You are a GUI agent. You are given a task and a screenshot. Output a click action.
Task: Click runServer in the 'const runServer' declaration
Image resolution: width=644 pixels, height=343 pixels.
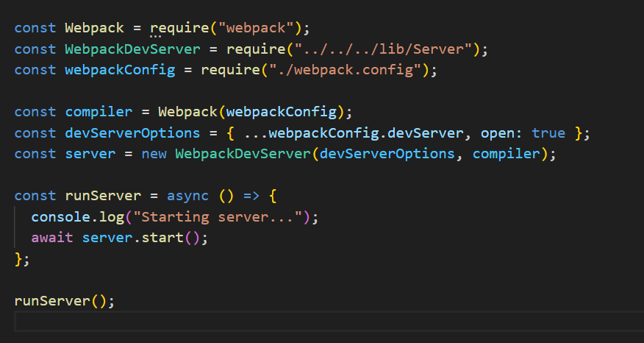tap(103, 196)
